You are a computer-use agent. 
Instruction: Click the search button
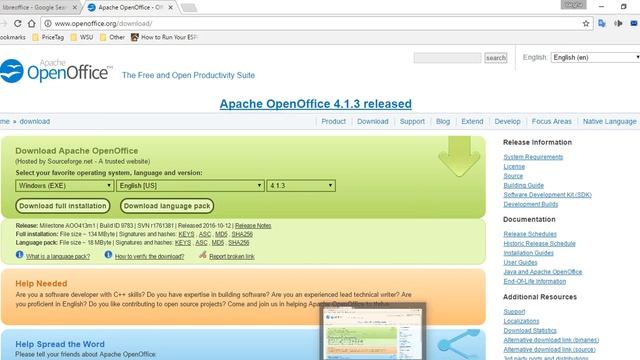click(496, 58)
